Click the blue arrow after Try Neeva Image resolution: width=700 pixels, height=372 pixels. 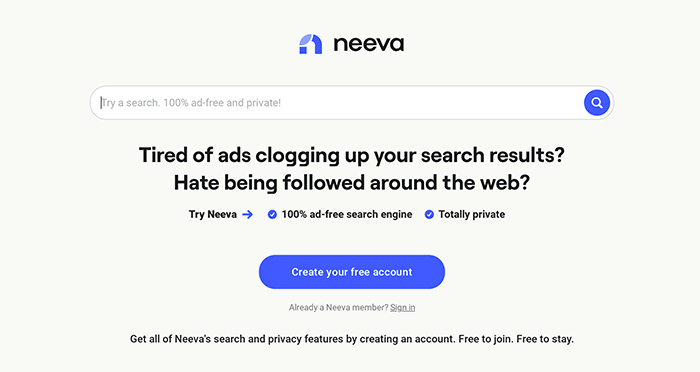[x=247, y=215]
